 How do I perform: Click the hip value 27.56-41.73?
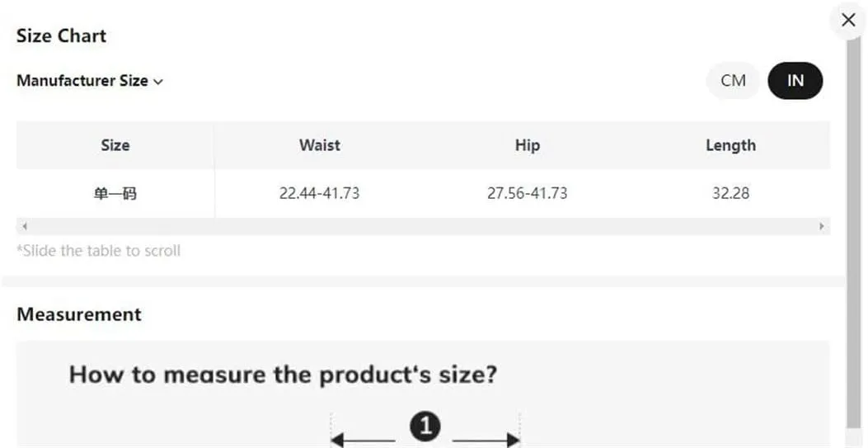tap(527, 193)
